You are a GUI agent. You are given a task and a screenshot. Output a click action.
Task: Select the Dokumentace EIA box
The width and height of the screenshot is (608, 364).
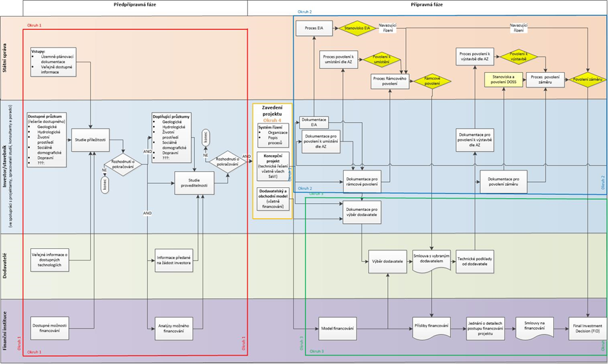(x=314, y=122)
